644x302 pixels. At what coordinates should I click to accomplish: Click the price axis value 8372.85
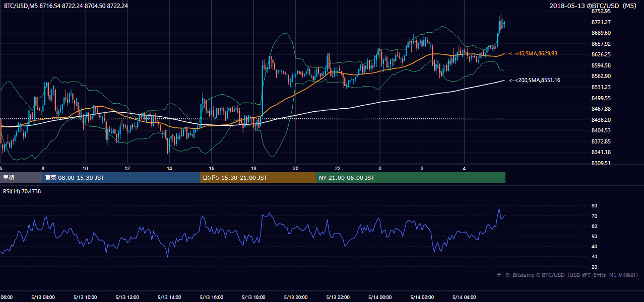601,141
